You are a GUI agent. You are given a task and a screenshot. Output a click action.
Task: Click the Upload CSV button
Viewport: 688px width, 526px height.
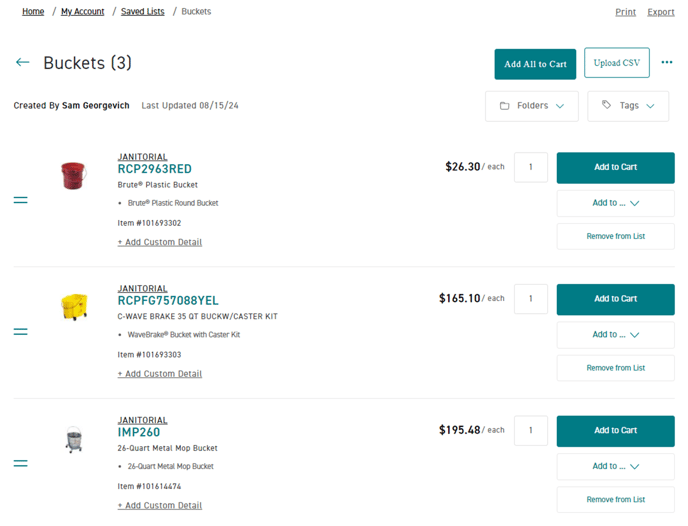point(616,63)
